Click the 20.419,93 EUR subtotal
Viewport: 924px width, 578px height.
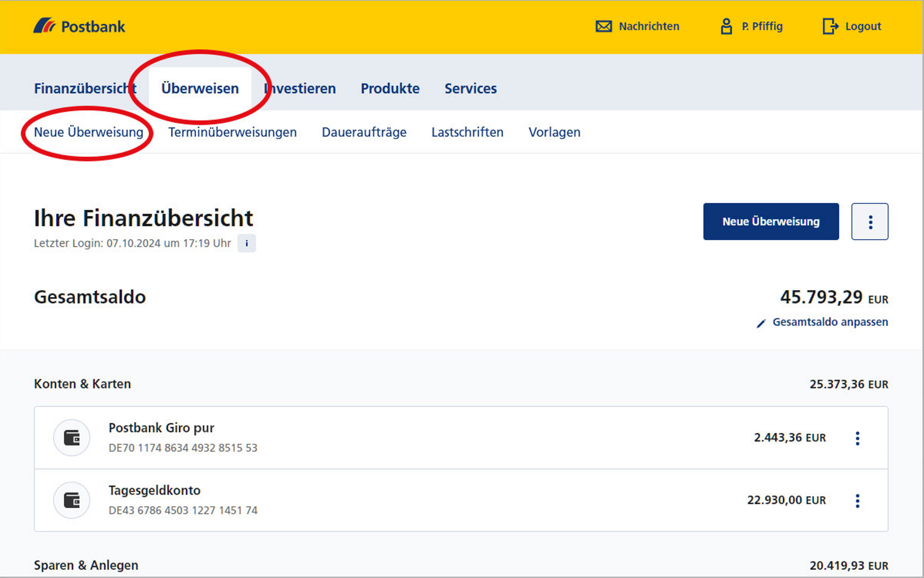coord(849,566)
